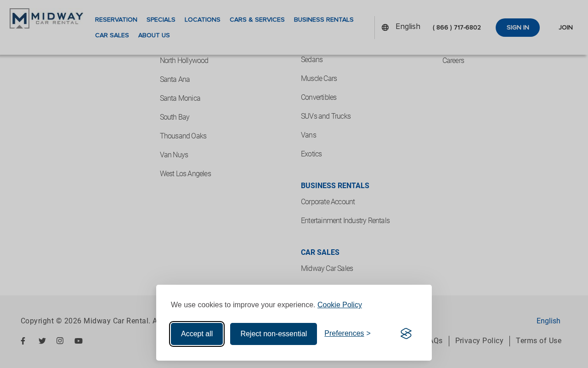588x368 pixels.
Task: Click the cookie consent provider logo icon
Action: (x=406, y=333)
